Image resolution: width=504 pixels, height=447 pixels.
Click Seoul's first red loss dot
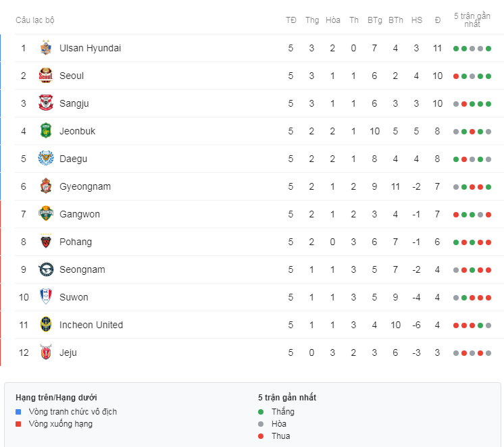456,76
